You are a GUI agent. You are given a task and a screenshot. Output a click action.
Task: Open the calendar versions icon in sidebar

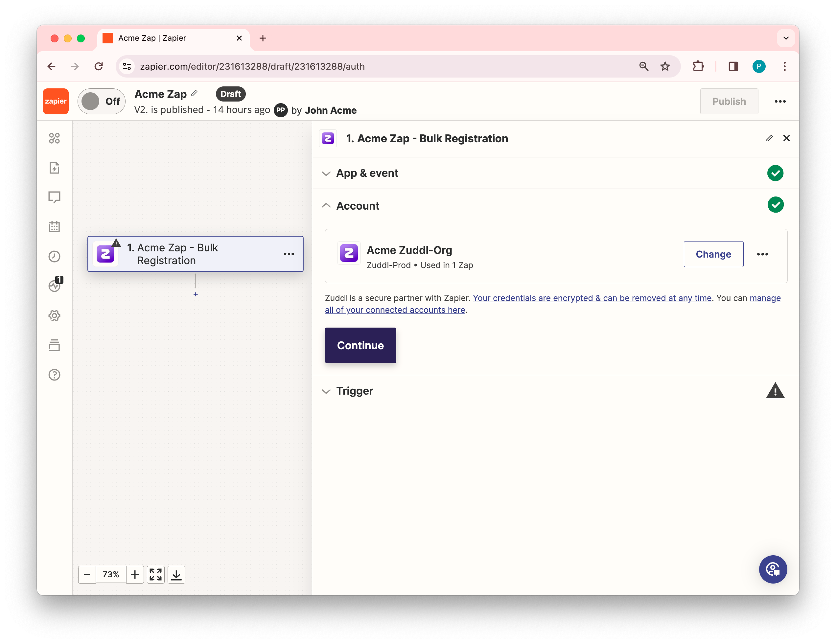(54, 226)
